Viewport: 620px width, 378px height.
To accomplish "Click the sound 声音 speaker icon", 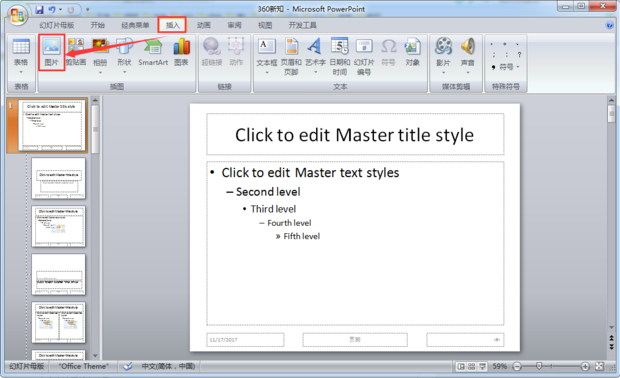I will [468, 47].
